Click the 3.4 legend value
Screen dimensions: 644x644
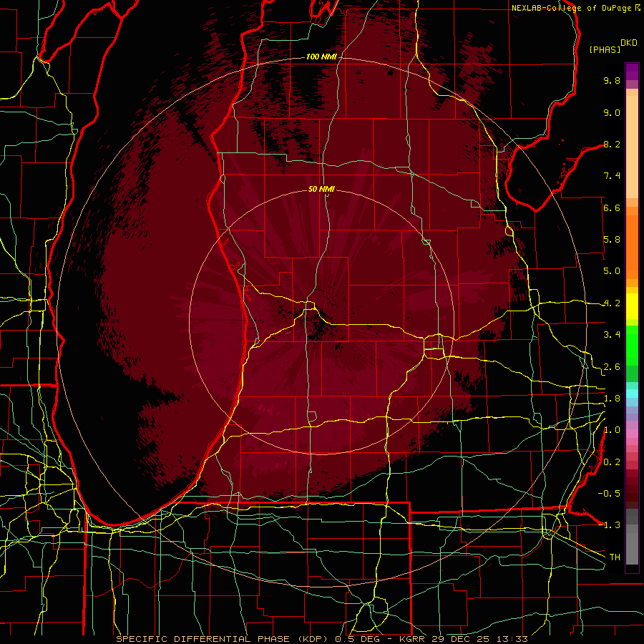[612, 335]
